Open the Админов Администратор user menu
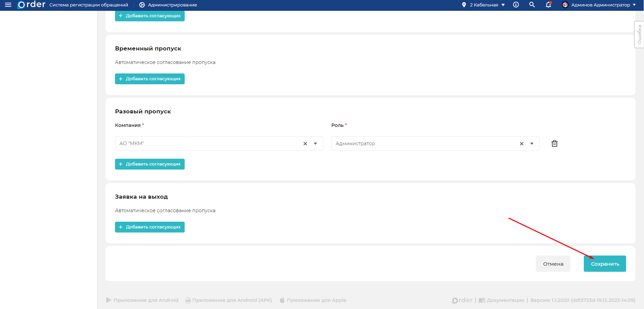Image resolution: width=644 pixels, height=309 pixels. tap(599, 5)
